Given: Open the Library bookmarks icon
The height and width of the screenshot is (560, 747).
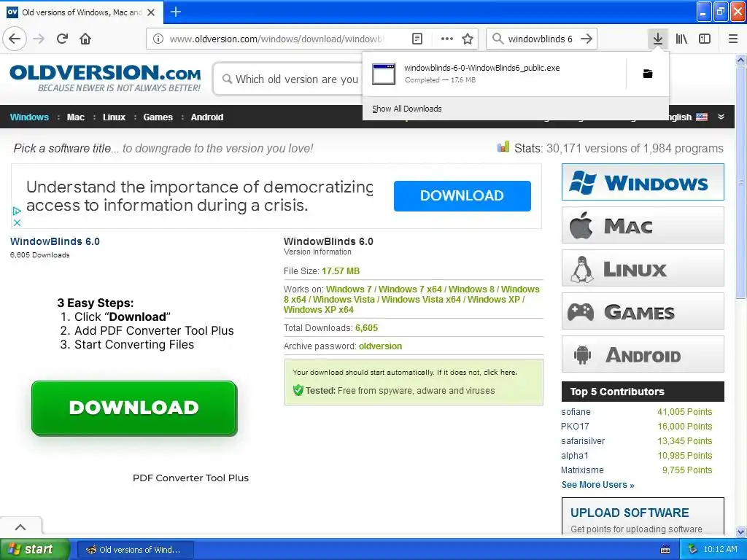Looking at the screenshot, I should tap(681, 39).
